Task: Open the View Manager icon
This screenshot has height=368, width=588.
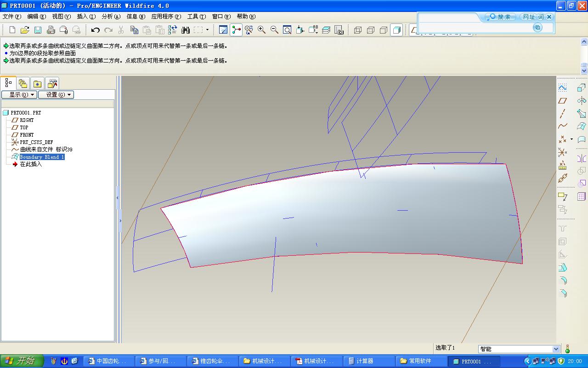Action: coord(339,30)
